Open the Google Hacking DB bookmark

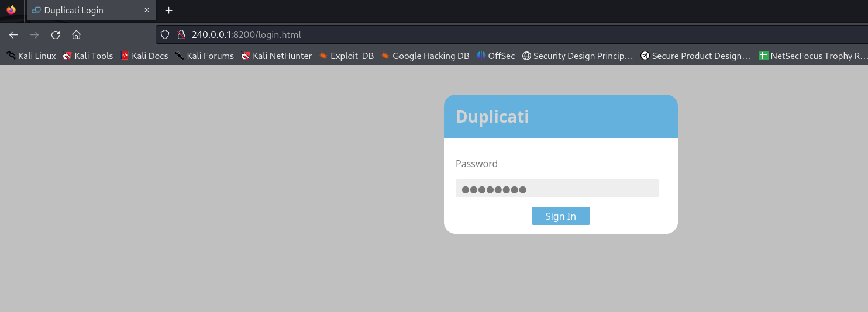pyautogui.click(x=425, y=56)
